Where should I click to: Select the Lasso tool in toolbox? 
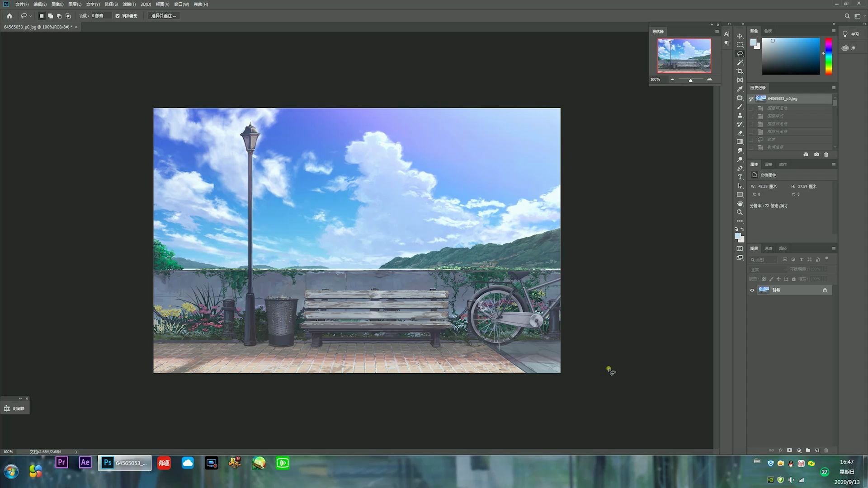coord(740,53)
